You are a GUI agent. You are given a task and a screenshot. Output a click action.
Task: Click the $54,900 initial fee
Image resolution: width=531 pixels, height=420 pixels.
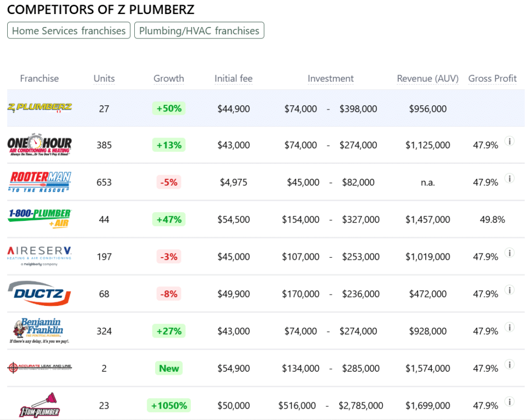pos(233,368)
